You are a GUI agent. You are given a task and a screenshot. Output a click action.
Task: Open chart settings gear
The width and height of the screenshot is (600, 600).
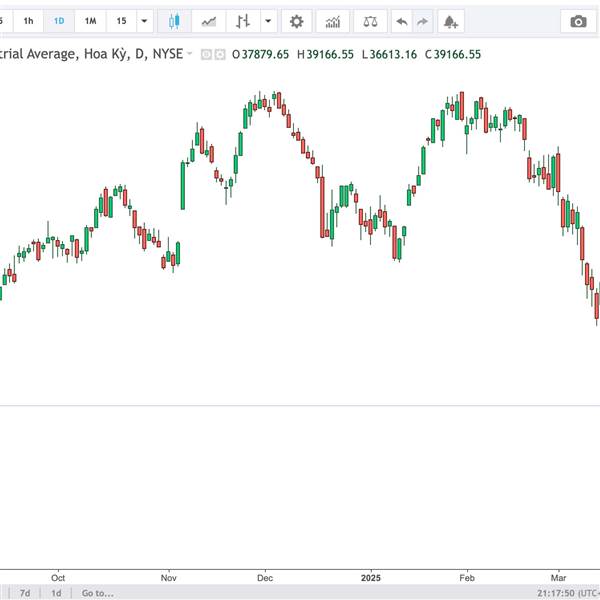pyautogui.click(x=297, y=21)
